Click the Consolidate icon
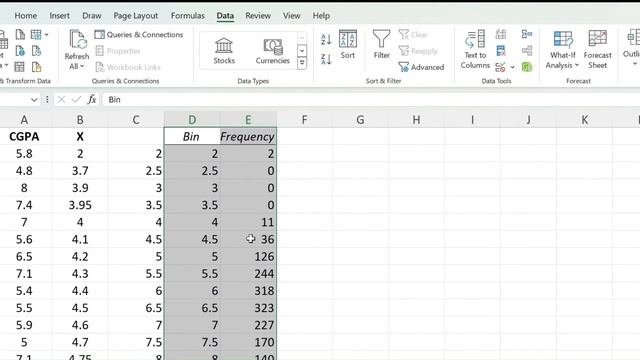640x360 pixels. [527, 34]
